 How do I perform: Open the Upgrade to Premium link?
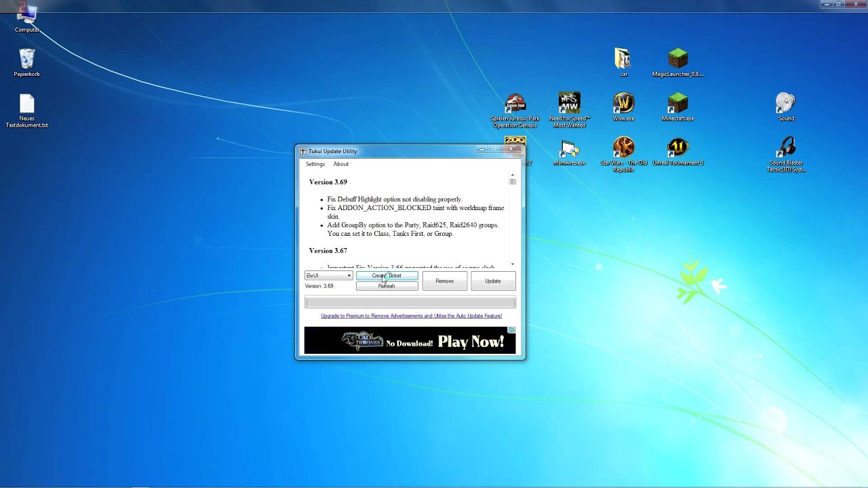[412, 316]
